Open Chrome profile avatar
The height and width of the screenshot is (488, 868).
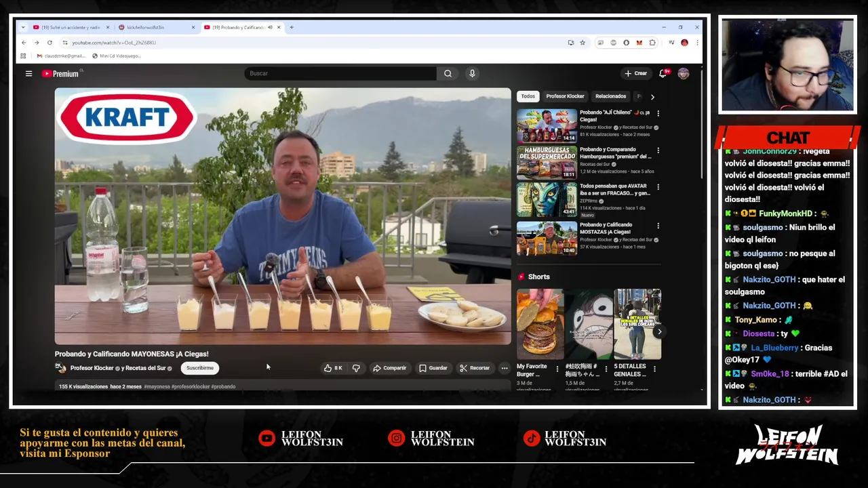pos(684,43)
